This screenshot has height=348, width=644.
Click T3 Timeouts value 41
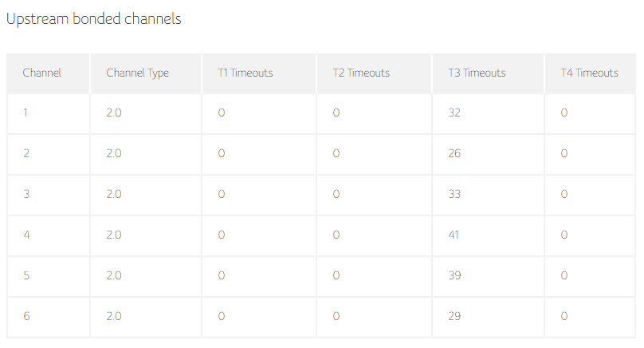point(454,235)
